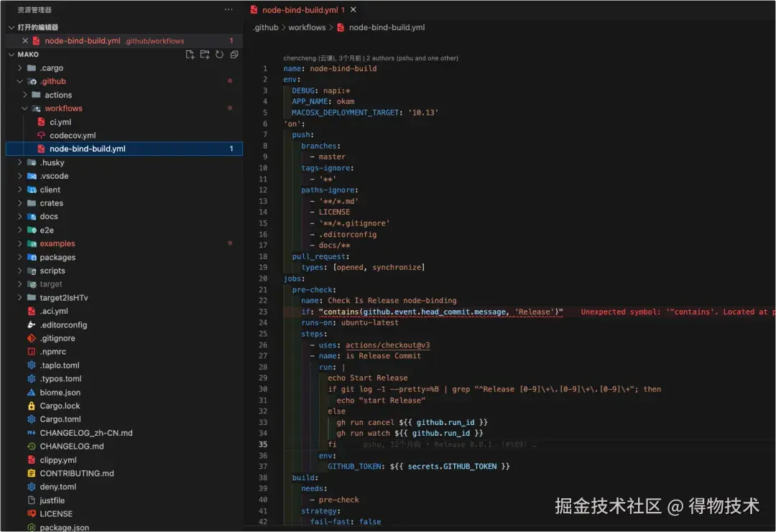Collapse the workflows folder
Screen dimensions: 776x532
pyautogui.click(x=24, y=108)
